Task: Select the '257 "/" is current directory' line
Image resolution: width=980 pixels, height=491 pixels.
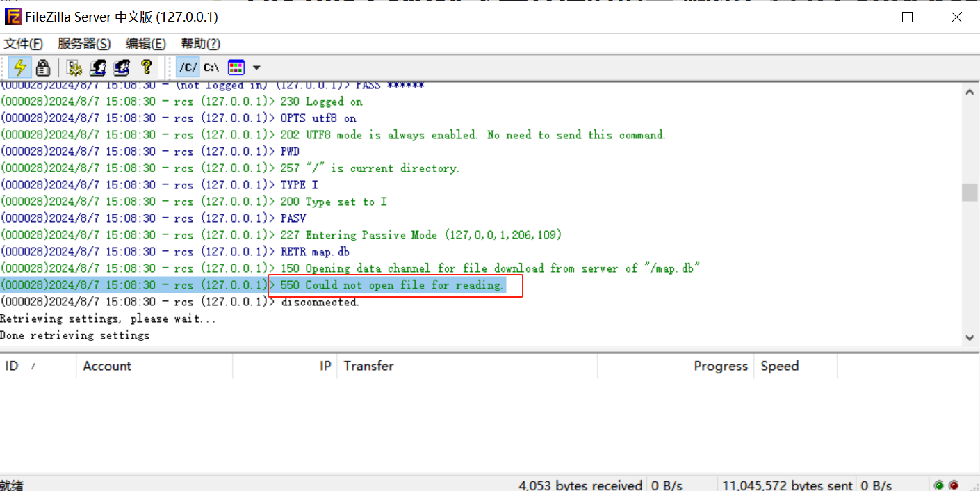Action: point(230,168)
